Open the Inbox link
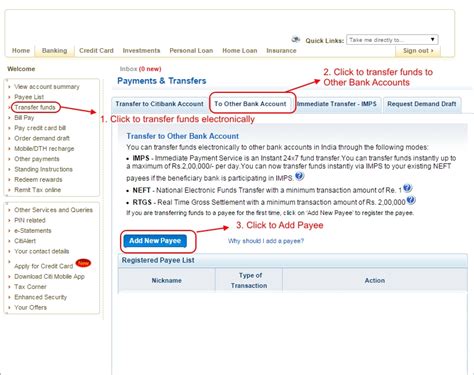Viewport: 474px width, 375px height. point(140,69)
